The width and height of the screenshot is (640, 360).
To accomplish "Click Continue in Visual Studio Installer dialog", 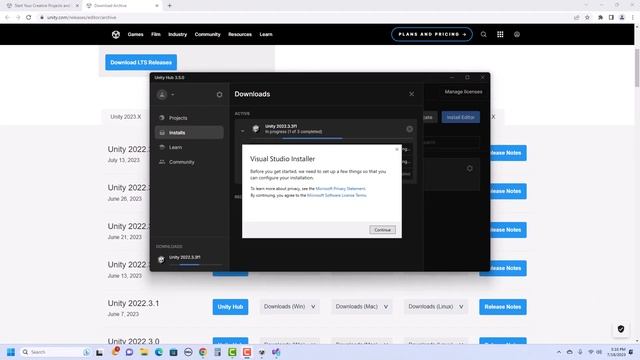I will (382, 230).
